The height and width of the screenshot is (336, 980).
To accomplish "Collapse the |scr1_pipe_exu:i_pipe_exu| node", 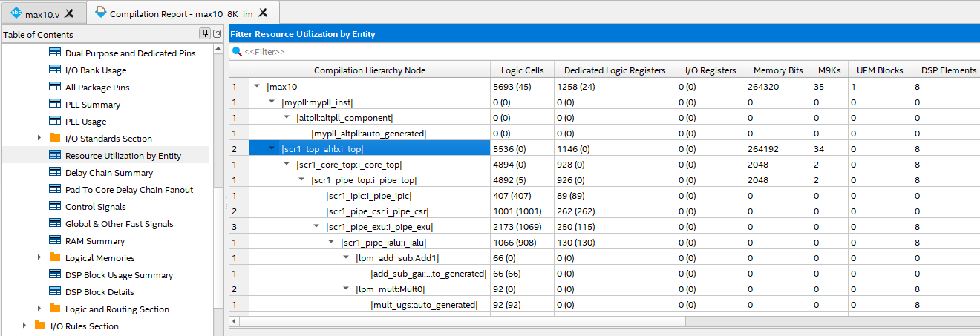I will pos(316,226).
